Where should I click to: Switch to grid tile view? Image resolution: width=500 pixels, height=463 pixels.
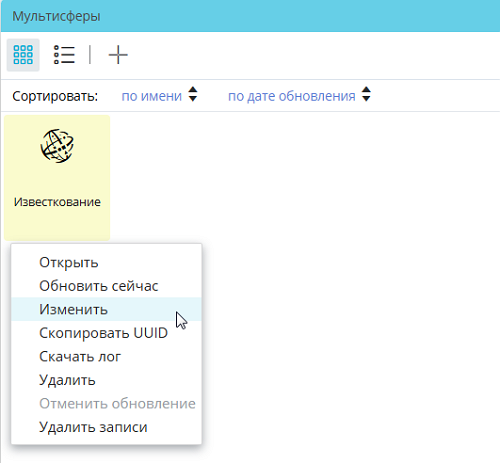pos(23,55)
